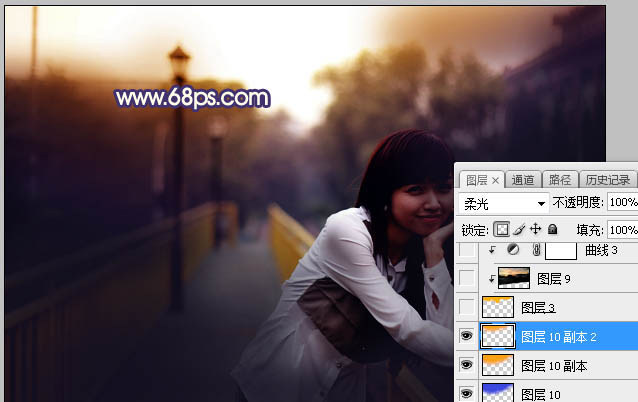Close the 图层 tab with its X
638x402 pixels.
[x=495, y=180]
